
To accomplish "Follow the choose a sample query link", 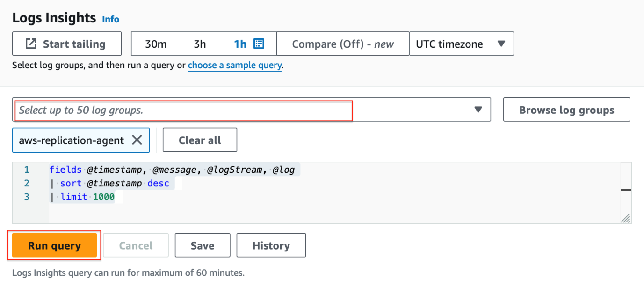I will [234, 65].
